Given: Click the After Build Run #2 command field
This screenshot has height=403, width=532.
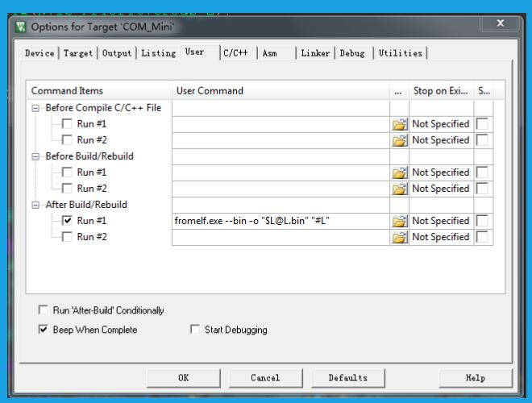Looking at the screenshot, I should 281,237.
